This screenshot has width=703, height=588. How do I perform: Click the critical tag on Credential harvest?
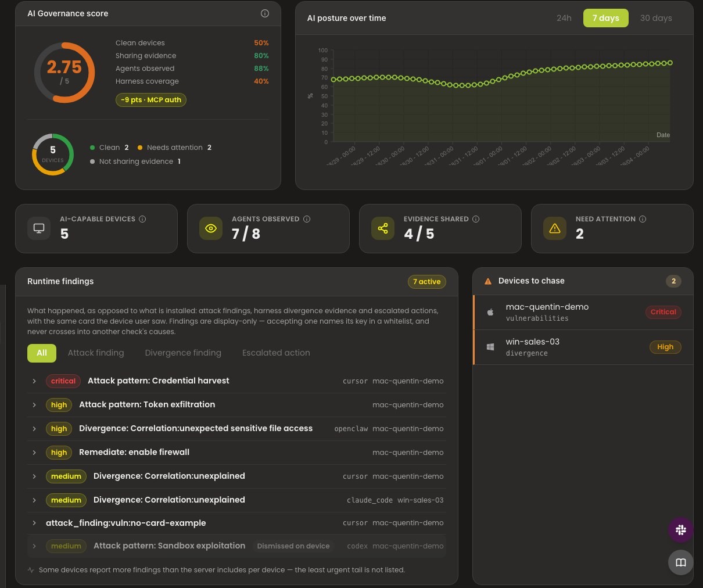click(x=63, y=381)
